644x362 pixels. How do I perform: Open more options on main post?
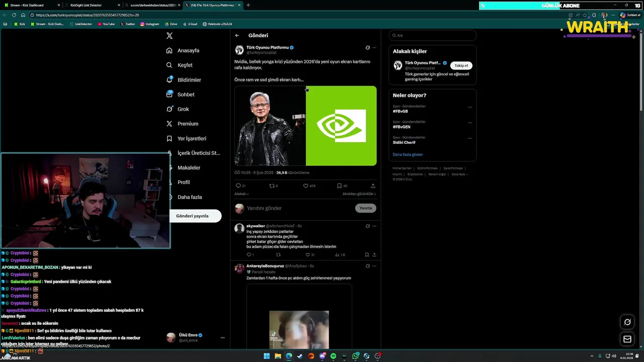[x=374, y=48]
